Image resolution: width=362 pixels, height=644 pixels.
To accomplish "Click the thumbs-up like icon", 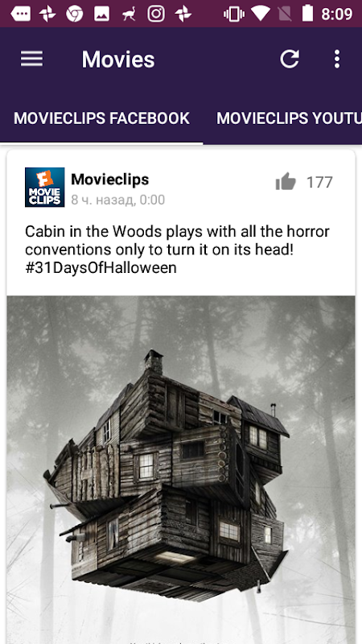I will click(x=286, y=182).
